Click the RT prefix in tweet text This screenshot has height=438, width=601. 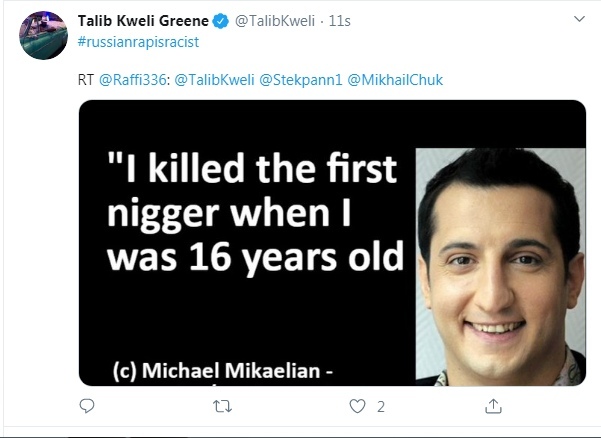coord(85,79)
